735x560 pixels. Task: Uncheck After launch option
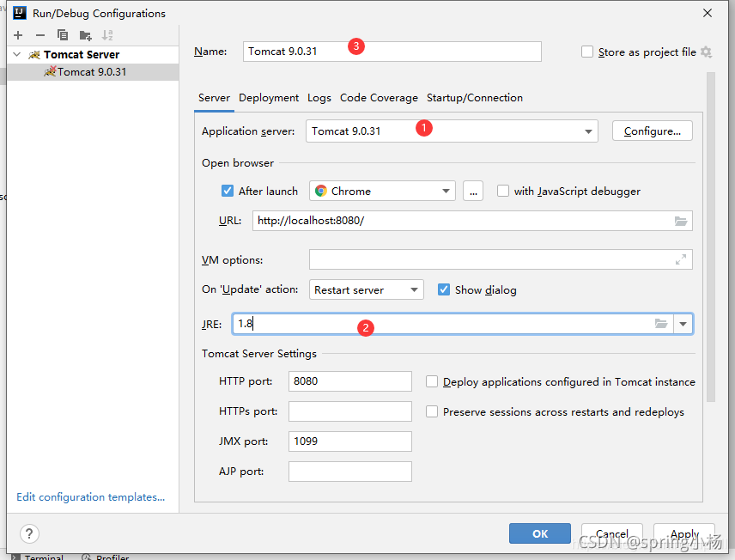[x=228, y=191]
